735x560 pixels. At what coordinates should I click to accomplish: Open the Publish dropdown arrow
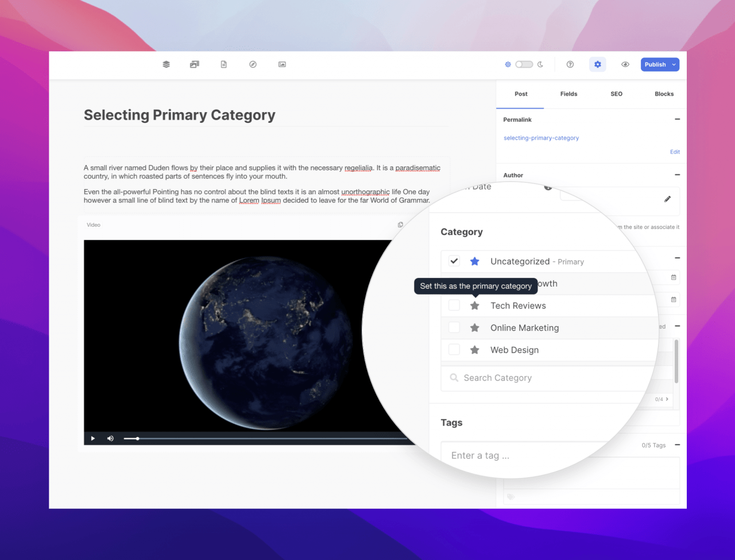tap(674, 64)
